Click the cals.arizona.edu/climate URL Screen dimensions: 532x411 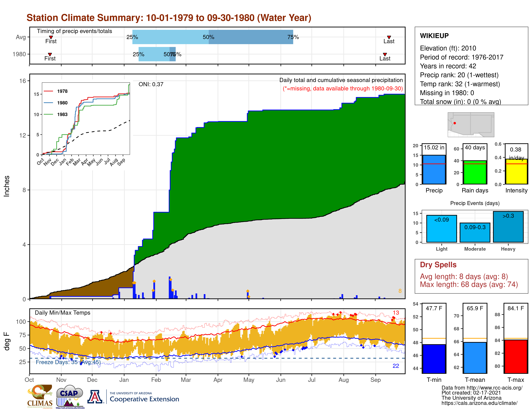[479, 403]
